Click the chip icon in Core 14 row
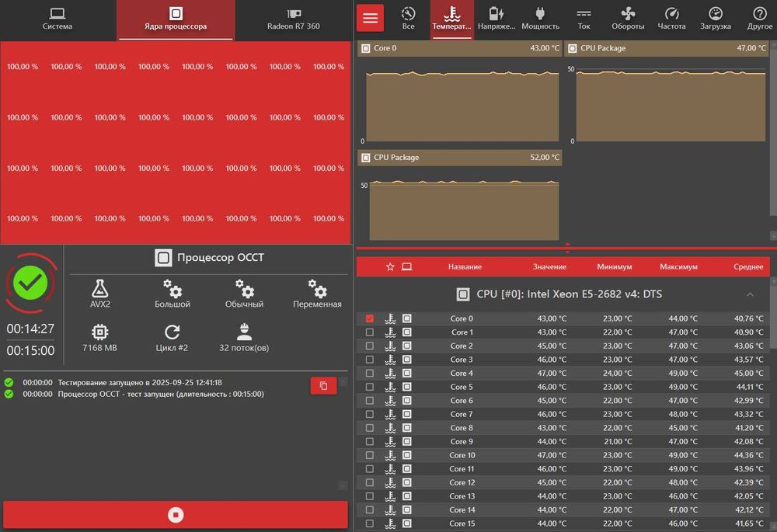The image size is (777, 532). pyautogui.click(x=407, y=509)
